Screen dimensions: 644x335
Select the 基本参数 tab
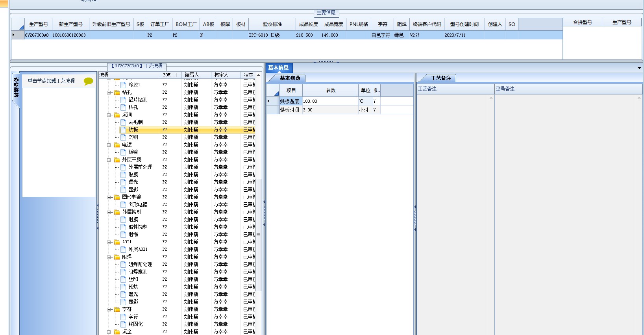tap(290, 78)
